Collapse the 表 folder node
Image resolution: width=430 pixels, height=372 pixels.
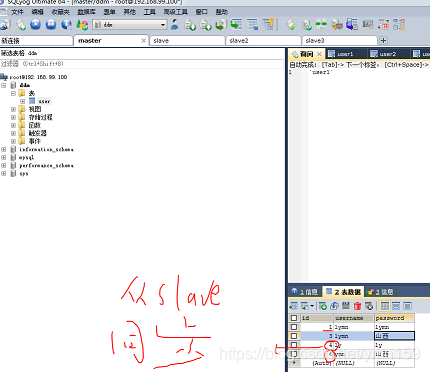13,93
